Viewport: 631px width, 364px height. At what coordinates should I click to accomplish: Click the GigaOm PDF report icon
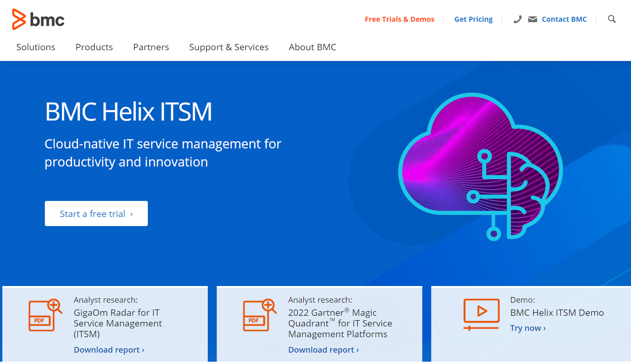click(45, 315)
